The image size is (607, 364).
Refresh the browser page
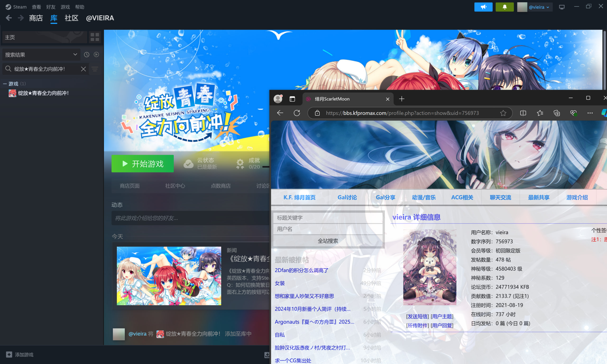(297, 113)
